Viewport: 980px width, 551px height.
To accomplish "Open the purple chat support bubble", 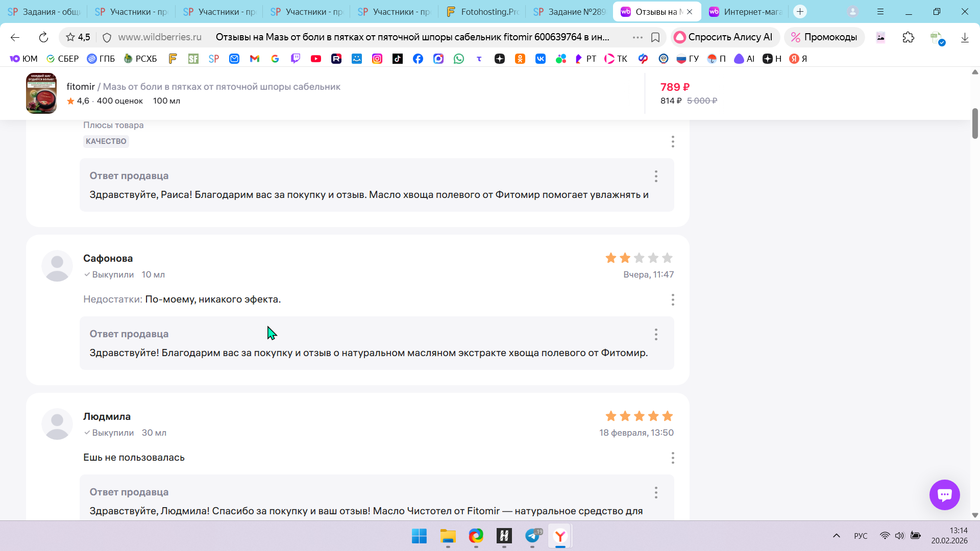I will [x=944, y=494].
